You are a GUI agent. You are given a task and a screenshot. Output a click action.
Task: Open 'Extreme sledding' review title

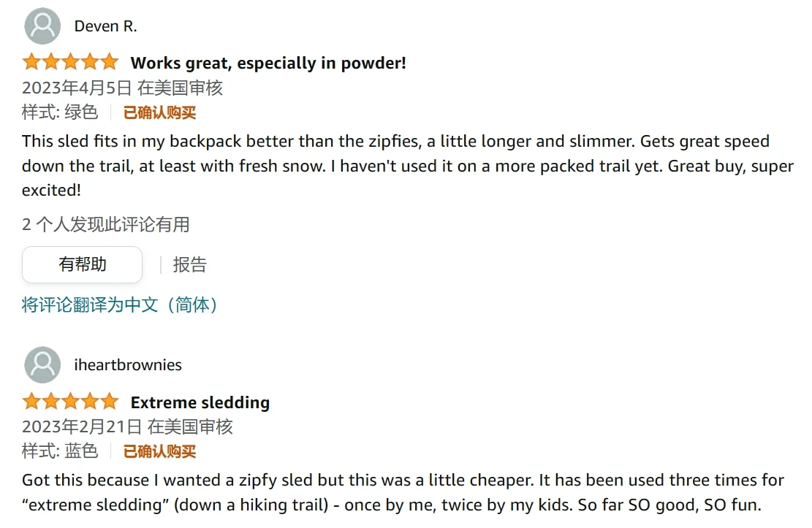coord(200,402)
